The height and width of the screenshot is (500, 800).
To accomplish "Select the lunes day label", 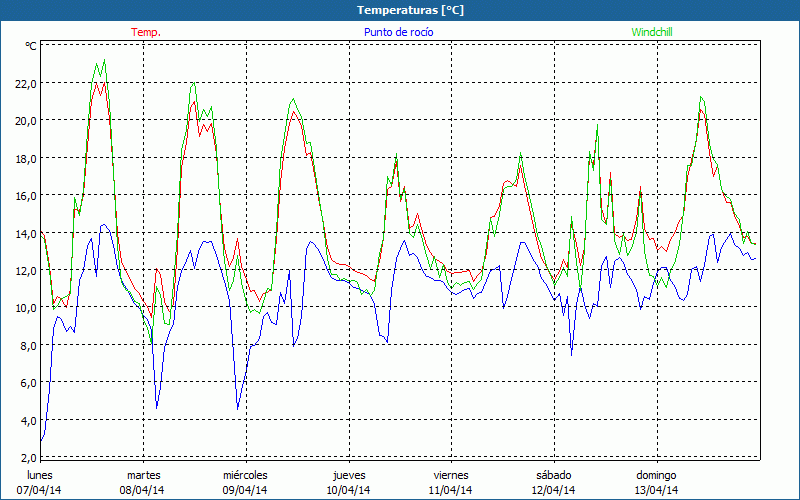I will coord(40,474).
